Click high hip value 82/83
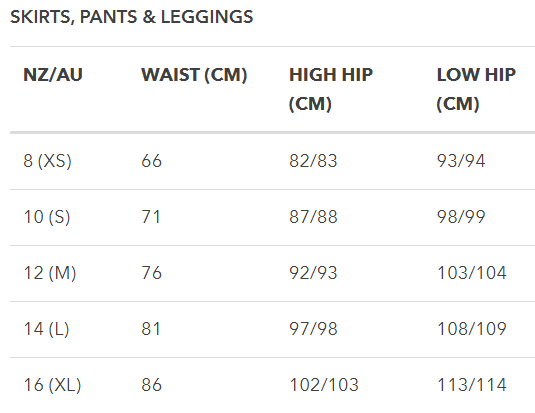The height and width of the screenshot is (413, 535). [x=313, y=161]
